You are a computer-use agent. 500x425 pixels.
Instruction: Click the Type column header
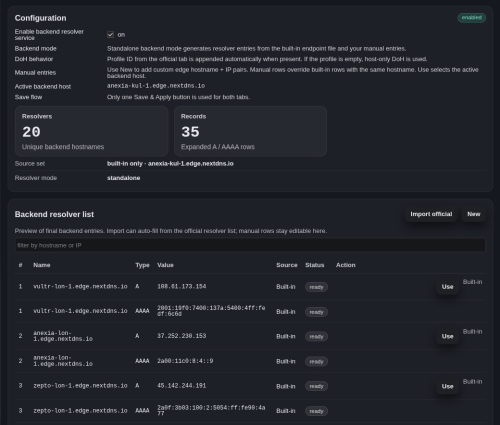[142, 265]
